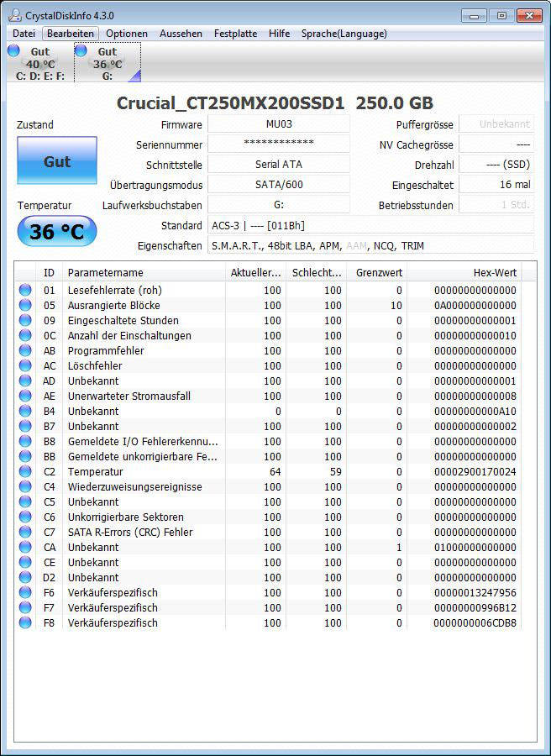The width and height of the screenshot is (551, 756).
Task: Click hex value 00000000000A10
Action: [475, 412]
